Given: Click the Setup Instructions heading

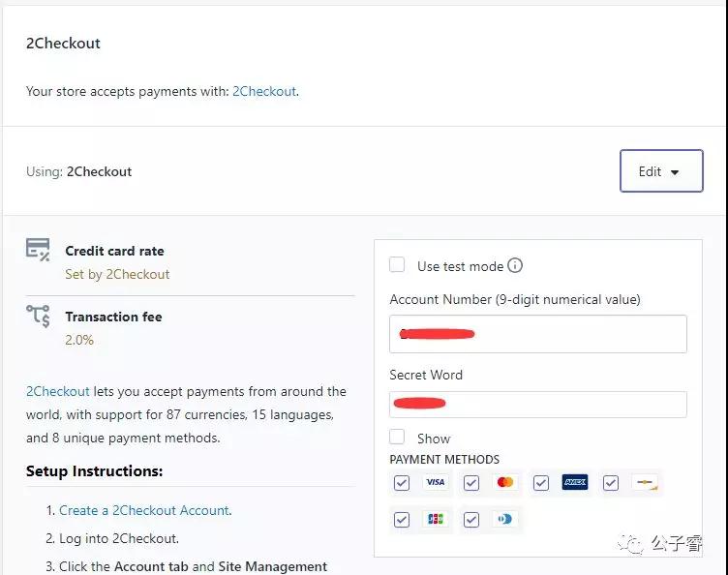Looking at the screenshot, I should click(94, 471).
